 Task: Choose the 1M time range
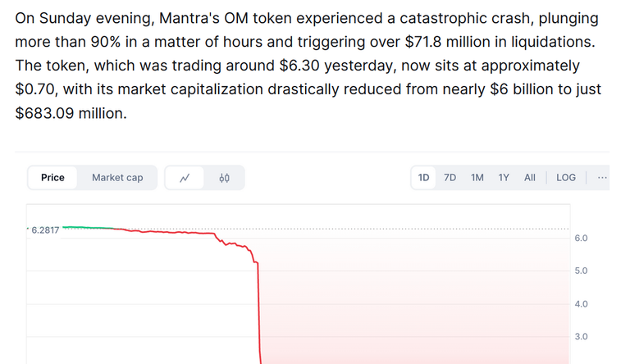(477, 178)
